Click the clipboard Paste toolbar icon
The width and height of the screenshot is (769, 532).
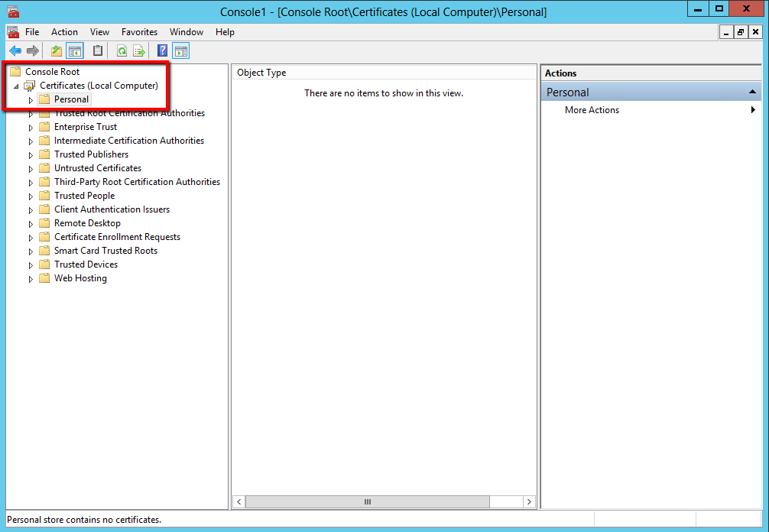pyautogui.click(x=98, y=51)
